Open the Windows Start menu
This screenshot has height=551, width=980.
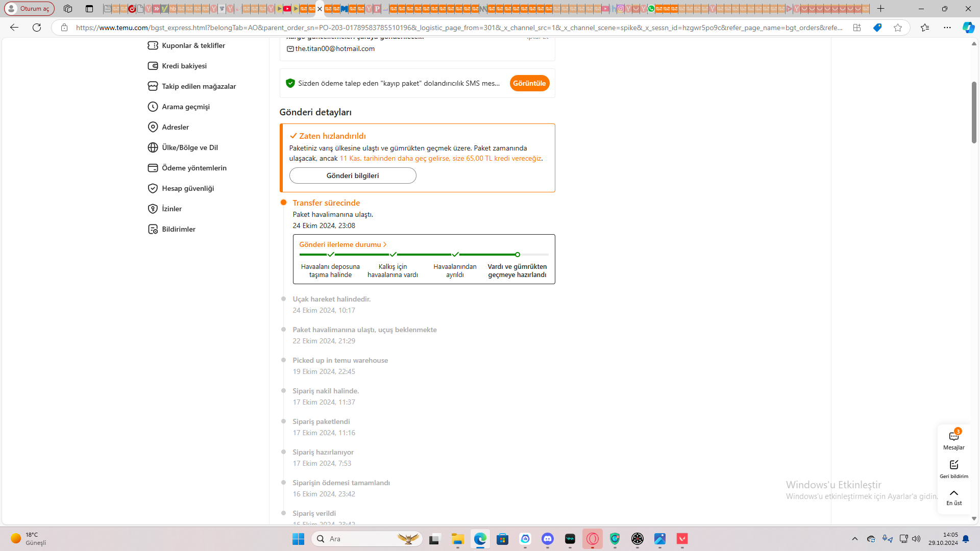coord(299,539)
